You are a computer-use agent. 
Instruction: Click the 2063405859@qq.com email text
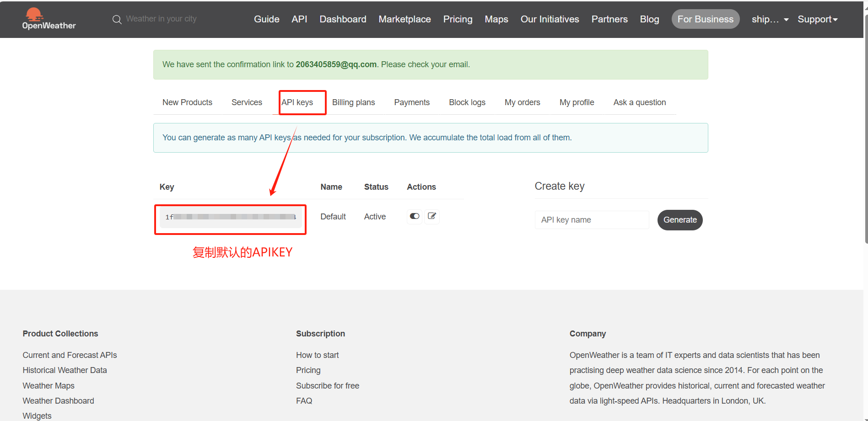tap(336, 64)
